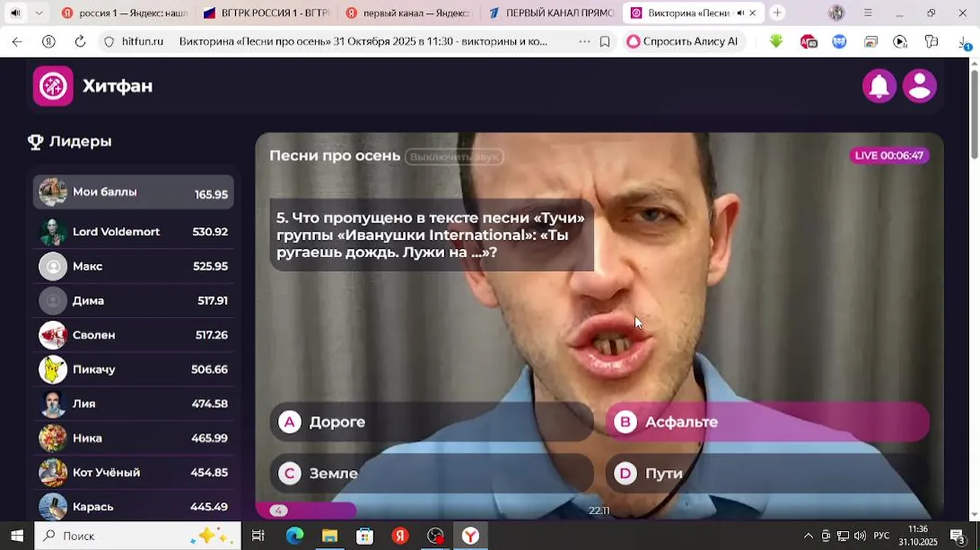Click the Windows search box Поиск
Screen dimensions: 980x550
137,536
